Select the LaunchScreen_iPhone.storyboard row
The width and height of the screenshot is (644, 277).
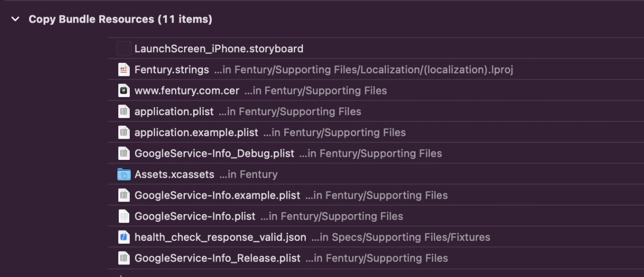coord(376,49)
